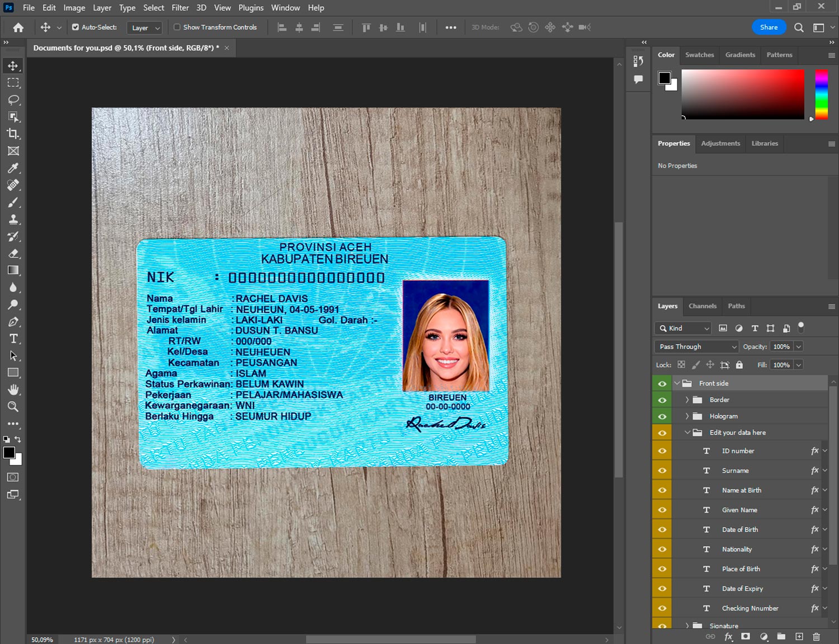
Task: Select the Lasso tool
Action: click(x=13, y=100)
